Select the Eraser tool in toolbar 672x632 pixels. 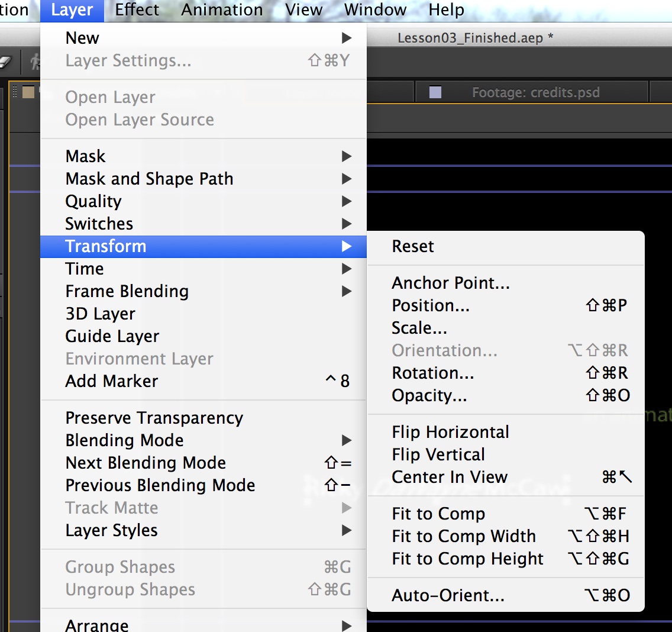tap(5, 62)
